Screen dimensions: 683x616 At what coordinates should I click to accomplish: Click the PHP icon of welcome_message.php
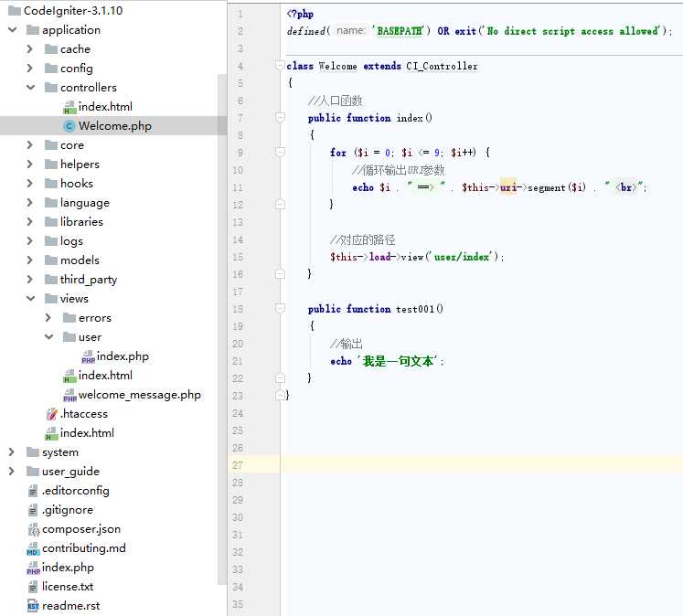[69, 395]
